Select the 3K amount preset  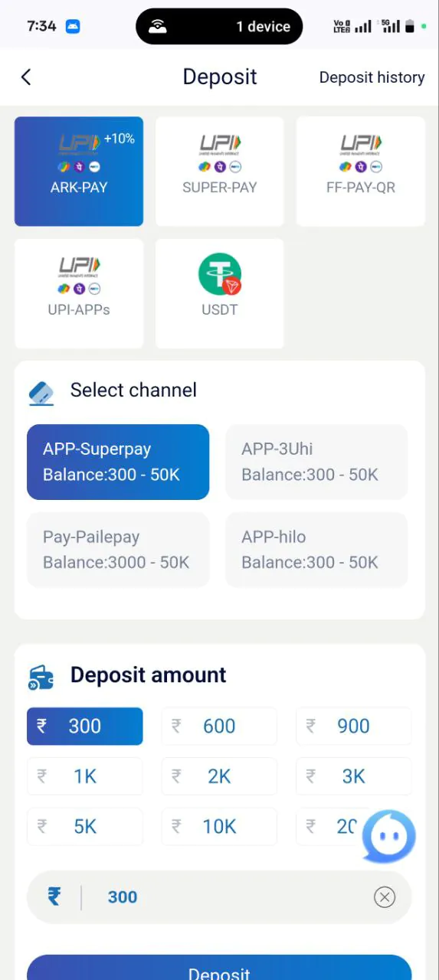354,776
